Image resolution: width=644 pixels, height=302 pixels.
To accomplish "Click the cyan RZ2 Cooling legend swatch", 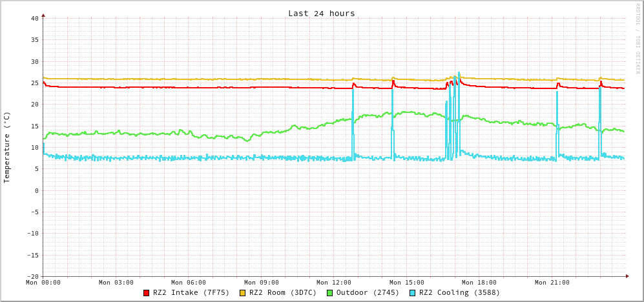I will 413,293.
